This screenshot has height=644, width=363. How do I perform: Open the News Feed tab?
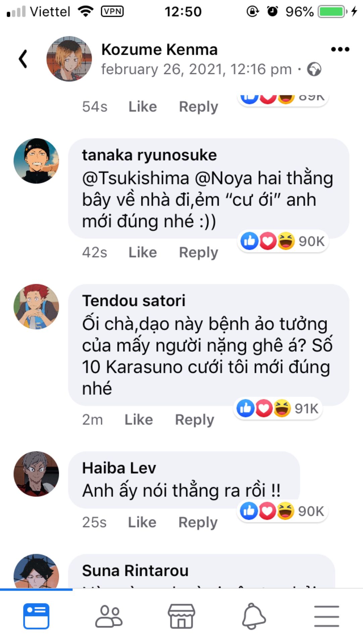(x=36, y=616)
